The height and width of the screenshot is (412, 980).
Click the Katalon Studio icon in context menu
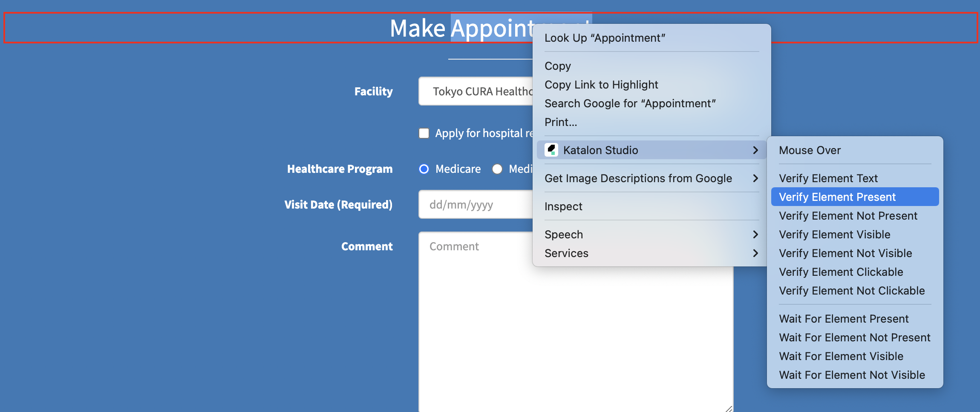pyautogui.click(x=551, y=150)
